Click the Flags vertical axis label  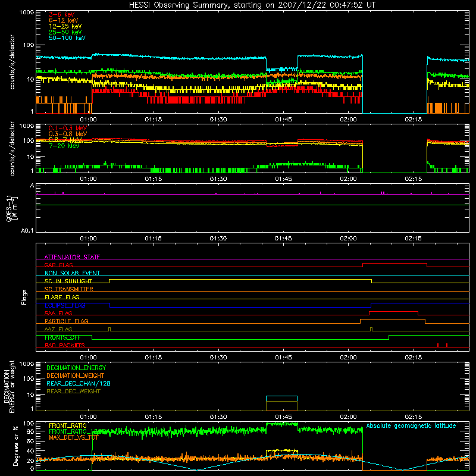point(24,297)
